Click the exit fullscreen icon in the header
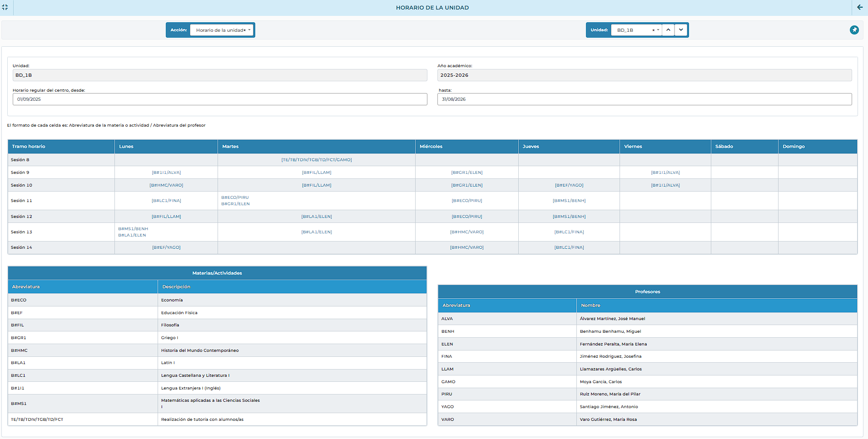The height and width of the screenshot is (439, 868). (5, 7)
